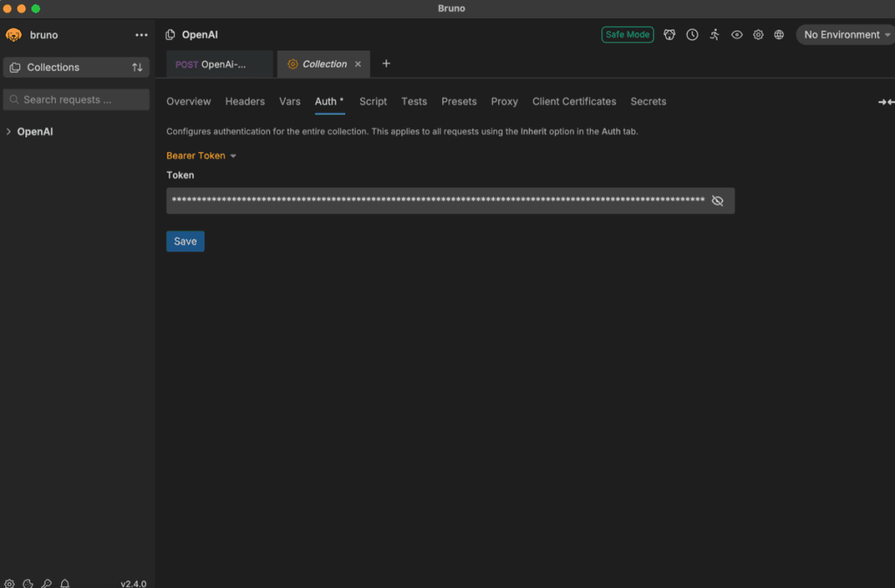Open the collection runner via the running-man icon

click(715, 35)
